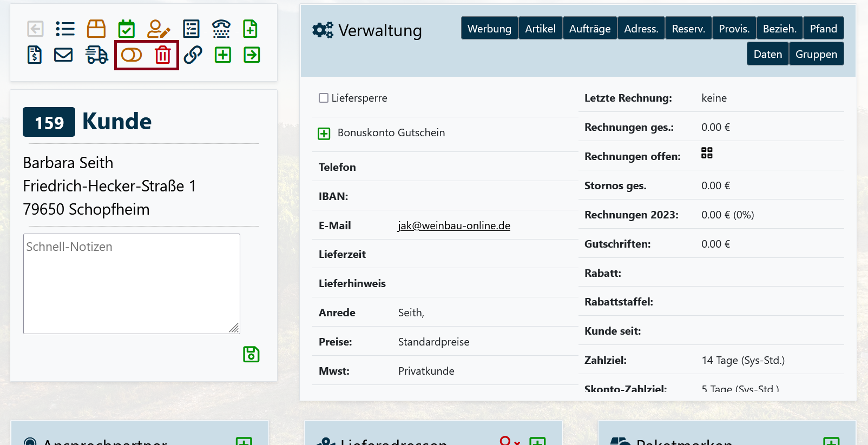Click the Gruppen button
The width and height of the screenshot is (868, 445).
816,55
